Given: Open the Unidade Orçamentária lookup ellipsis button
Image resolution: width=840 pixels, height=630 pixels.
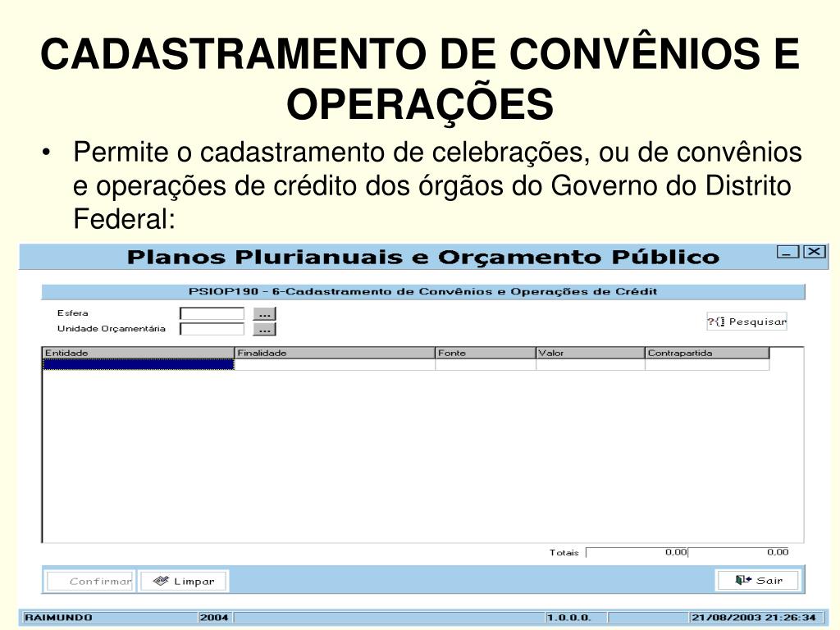Looking at the screenshot, I should coord(264,329).
